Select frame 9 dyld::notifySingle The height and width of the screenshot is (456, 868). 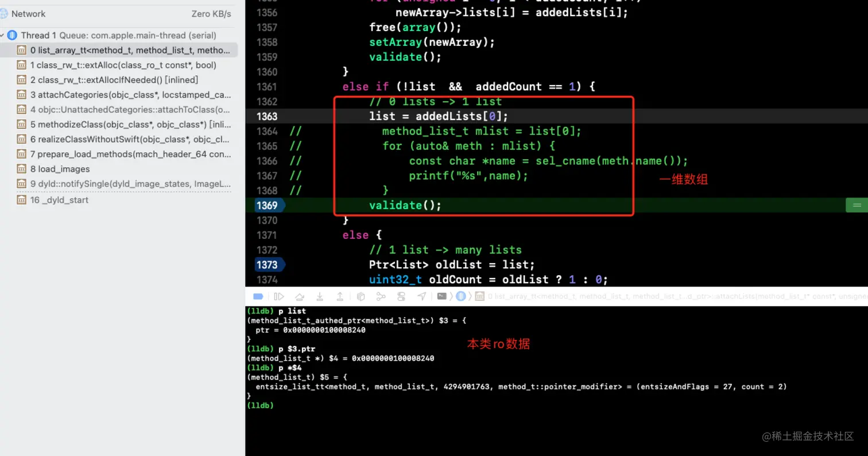pyautogui.click(x=119, y=184)
